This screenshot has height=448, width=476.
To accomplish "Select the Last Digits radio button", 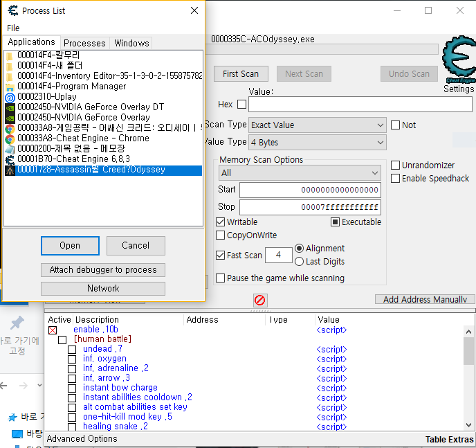I will click(x=299, y=262).
